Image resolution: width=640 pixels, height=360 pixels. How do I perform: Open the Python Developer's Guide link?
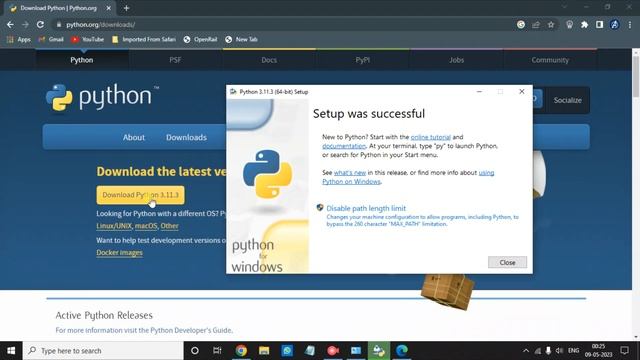(x=191, y=330)
